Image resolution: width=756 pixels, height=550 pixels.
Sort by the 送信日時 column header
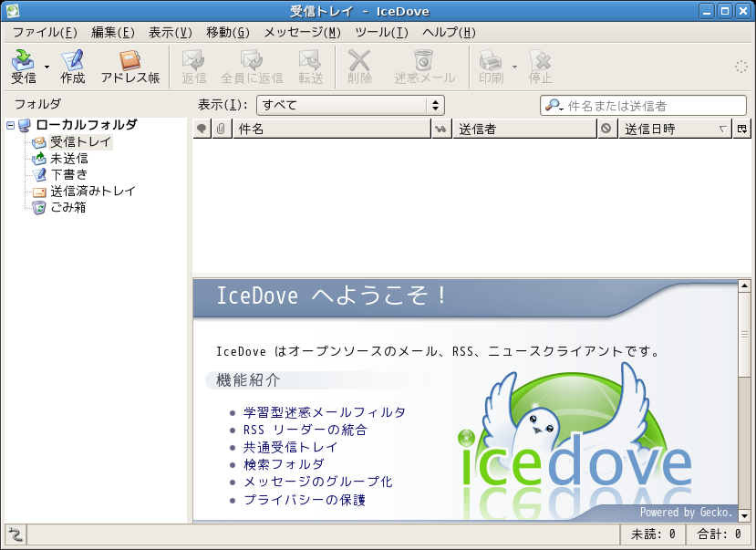click(675, 129)
